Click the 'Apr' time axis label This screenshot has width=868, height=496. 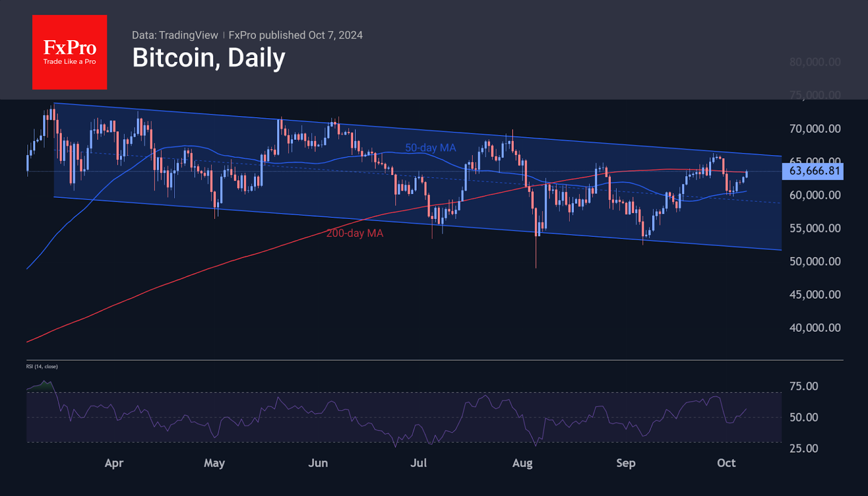114,463
